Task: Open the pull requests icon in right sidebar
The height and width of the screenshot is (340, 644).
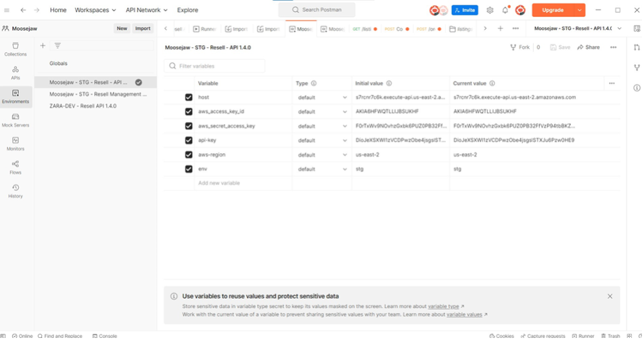Action: 637,47
